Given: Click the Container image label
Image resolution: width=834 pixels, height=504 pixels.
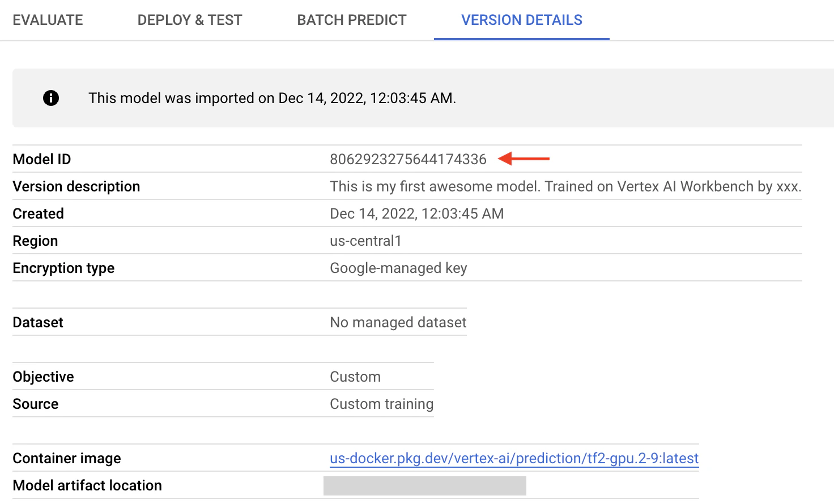Looking at the screenshot, I should click(67, 458).
